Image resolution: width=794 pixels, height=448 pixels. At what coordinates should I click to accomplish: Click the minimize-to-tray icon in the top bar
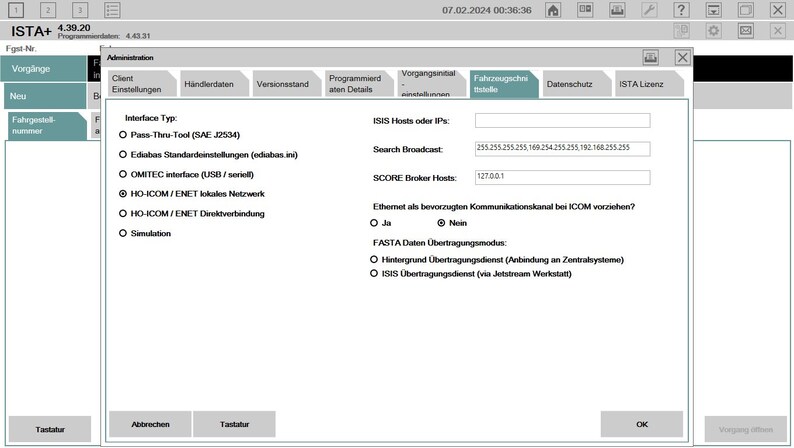[x=713, y=10]
